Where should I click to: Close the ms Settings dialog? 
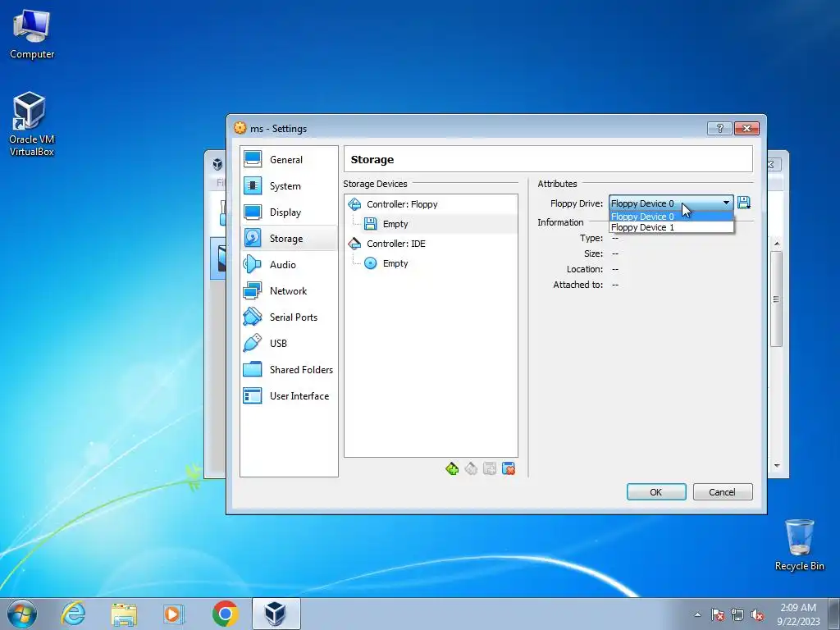click(746, 128)
